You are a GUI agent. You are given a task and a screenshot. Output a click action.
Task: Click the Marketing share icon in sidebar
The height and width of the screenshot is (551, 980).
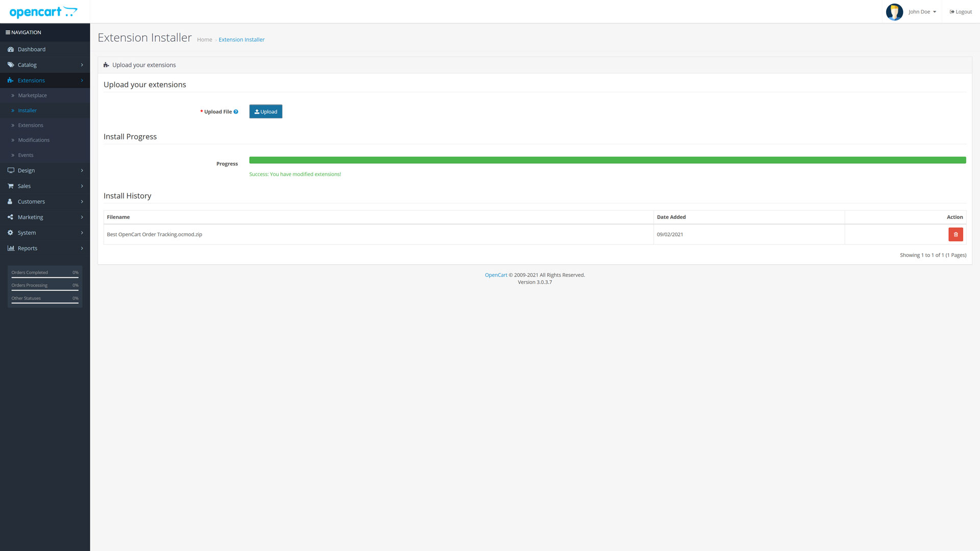[x=11, y=217]
